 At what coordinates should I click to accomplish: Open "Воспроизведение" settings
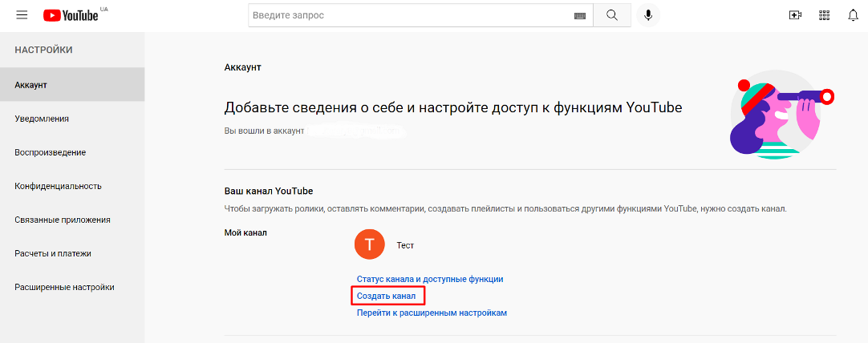72,152
